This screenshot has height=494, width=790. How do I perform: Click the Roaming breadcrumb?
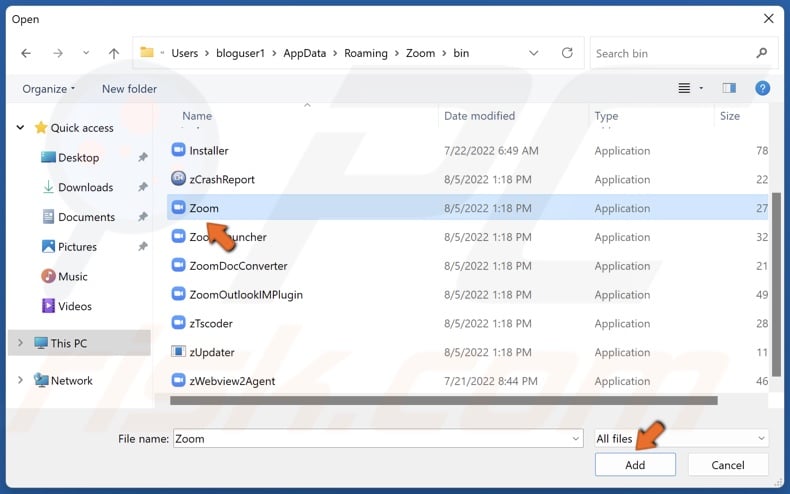pos(366,53)
